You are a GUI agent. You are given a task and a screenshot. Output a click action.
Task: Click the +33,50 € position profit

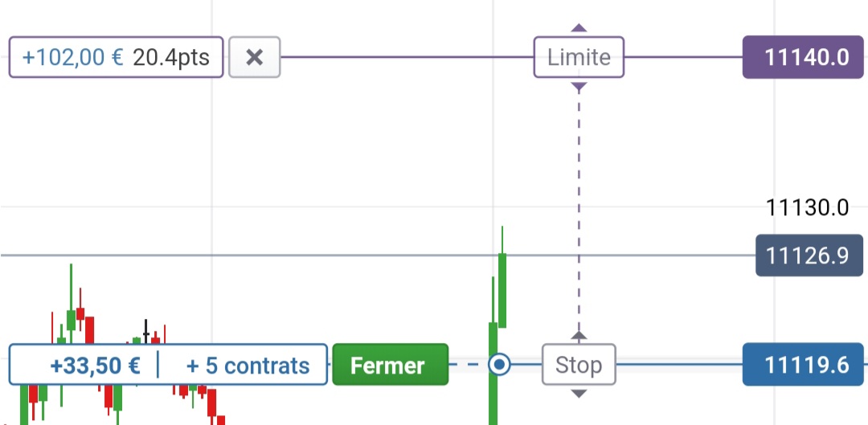tap(95, 366)
